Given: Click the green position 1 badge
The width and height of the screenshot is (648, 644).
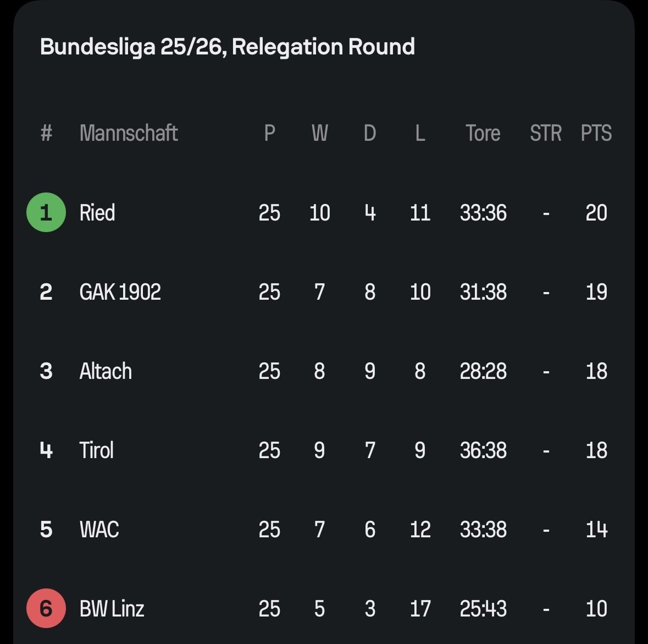Looking at the screenshot, I should coord(46,212).
